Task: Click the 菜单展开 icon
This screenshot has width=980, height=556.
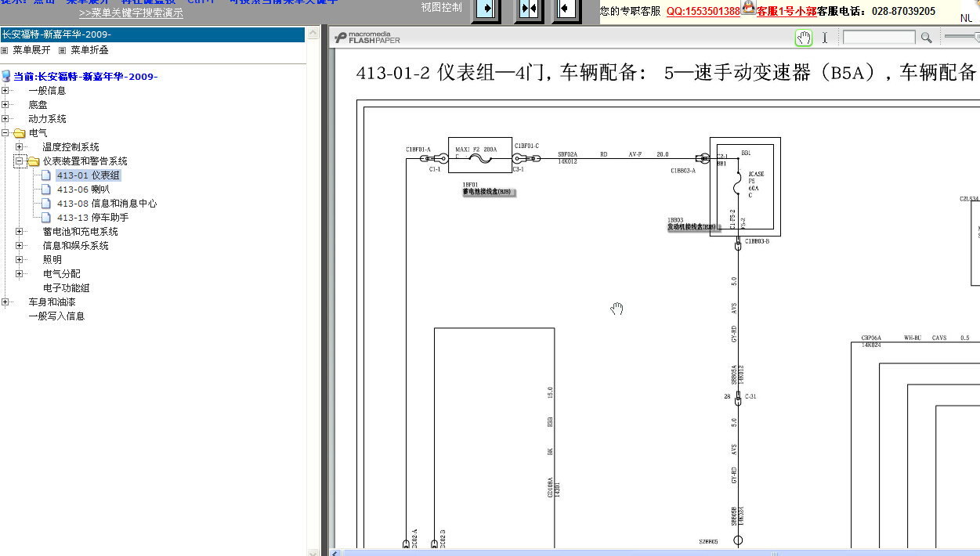Action: tap(5, 50)
